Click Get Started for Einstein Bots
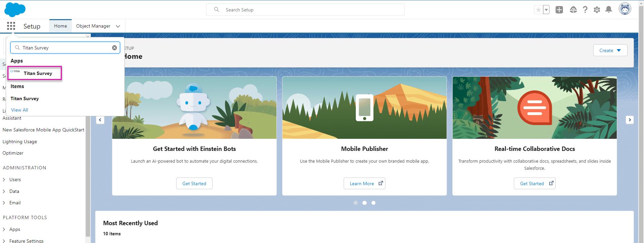The width and height of the screenshot is (644, 243). (x=194, y=184)
